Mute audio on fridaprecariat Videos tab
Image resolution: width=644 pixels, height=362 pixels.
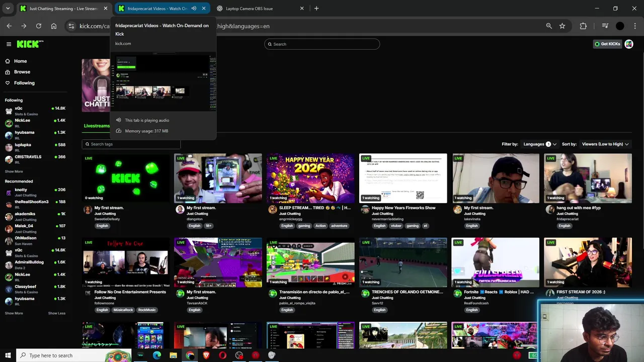pos(194,9)
